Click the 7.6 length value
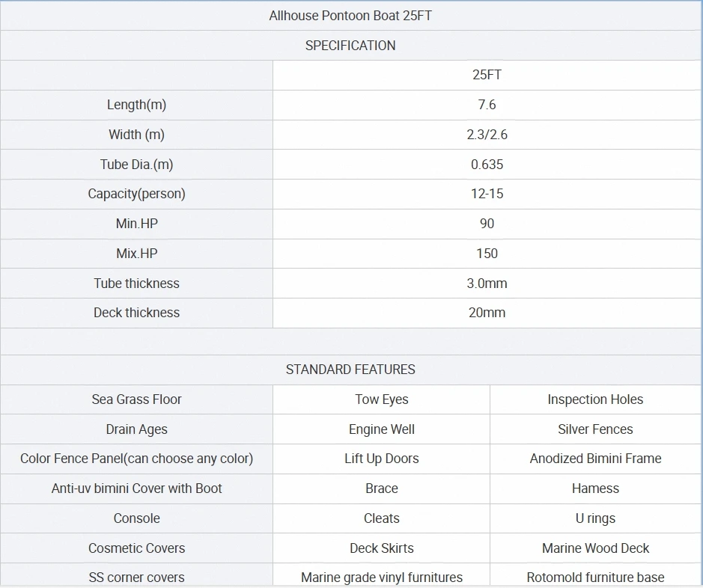Image resolution: width=703 pixels, height=588 pixels. pos(487,105)
